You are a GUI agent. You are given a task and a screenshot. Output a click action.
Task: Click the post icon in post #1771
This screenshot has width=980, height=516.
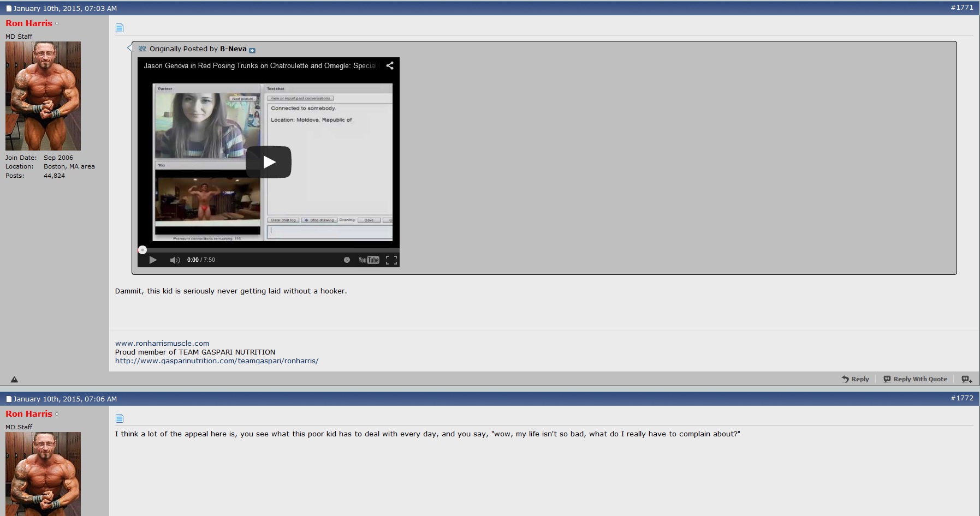120,28
